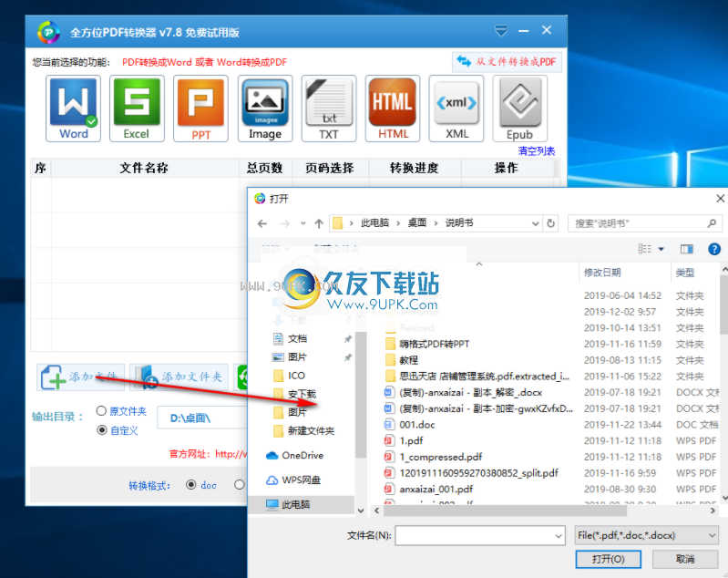Go back in the Open dialog

pos(262,223)
